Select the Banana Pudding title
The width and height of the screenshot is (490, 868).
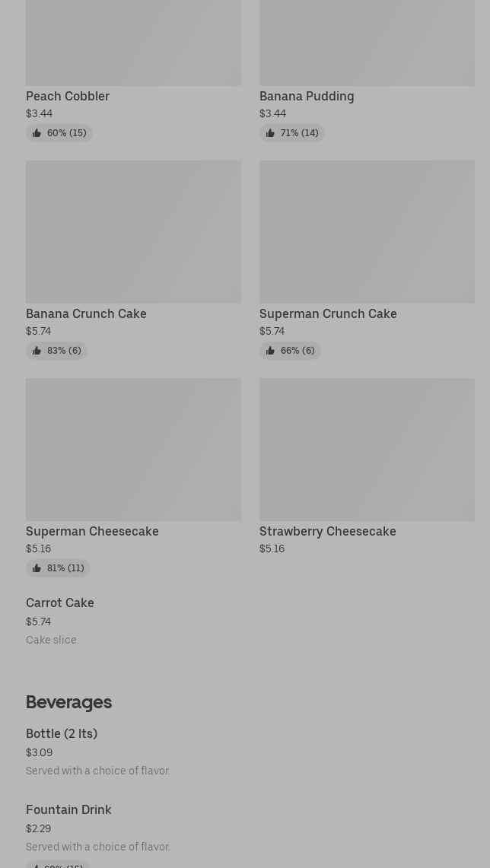307,97
